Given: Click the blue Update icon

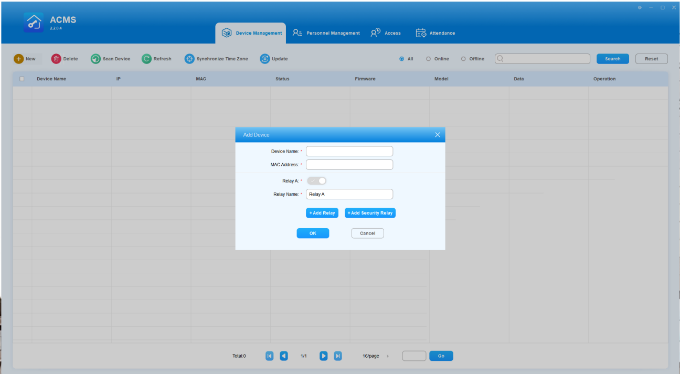Looking at the screenshot, I should click(265, 59).
